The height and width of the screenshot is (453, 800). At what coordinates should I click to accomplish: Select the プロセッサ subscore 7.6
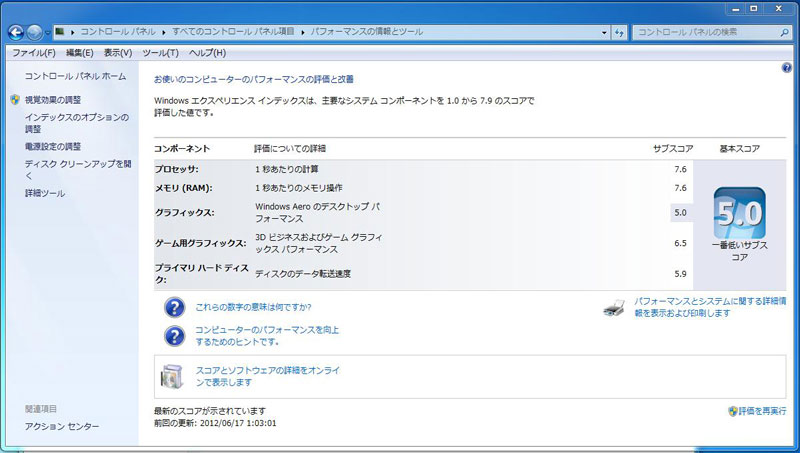tap(680, 169)
